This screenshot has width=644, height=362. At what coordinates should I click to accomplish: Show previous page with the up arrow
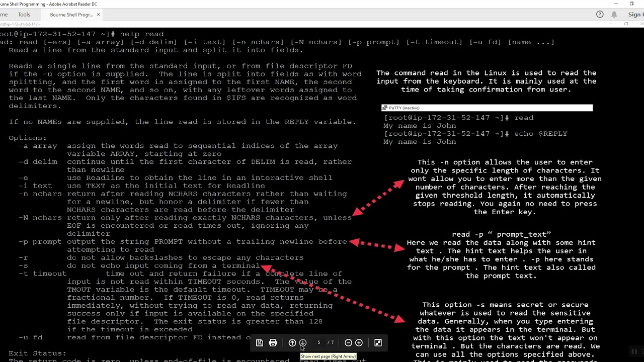pos(292,343)
